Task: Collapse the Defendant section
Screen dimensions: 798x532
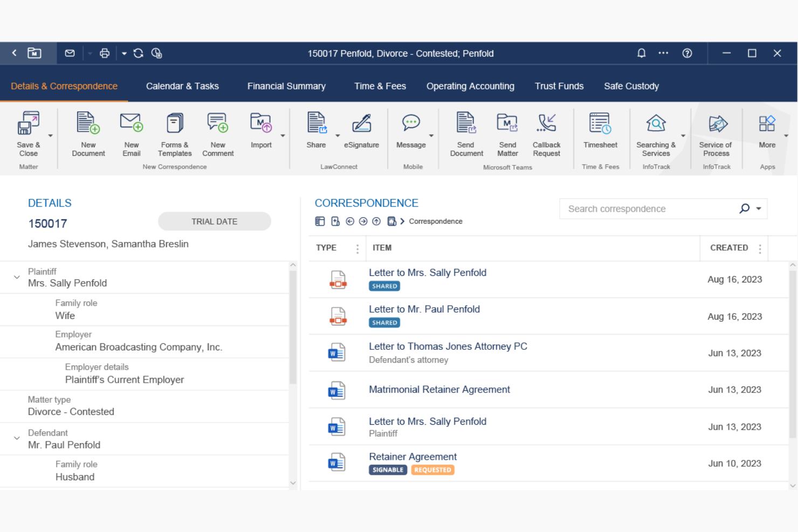Action: pos(17,438)
